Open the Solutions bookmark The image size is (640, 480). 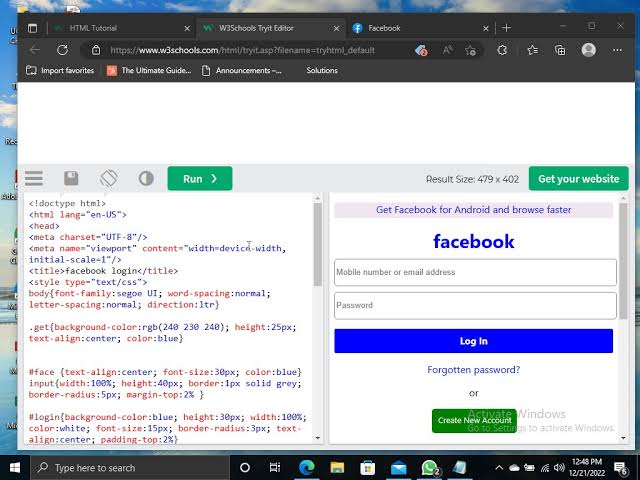[322, 70]
